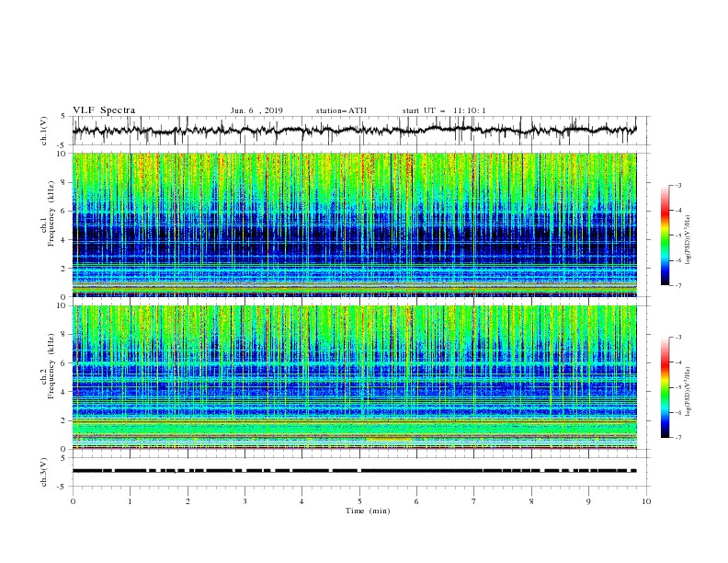Viewport: 728px width, 563px height.
Task: Click the "-3" label on the upper color bar
Action: coord(678,185)
